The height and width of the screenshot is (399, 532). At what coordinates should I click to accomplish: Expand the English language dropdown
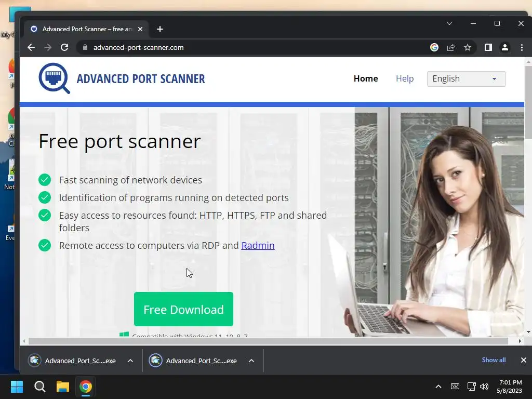point(466,79)
